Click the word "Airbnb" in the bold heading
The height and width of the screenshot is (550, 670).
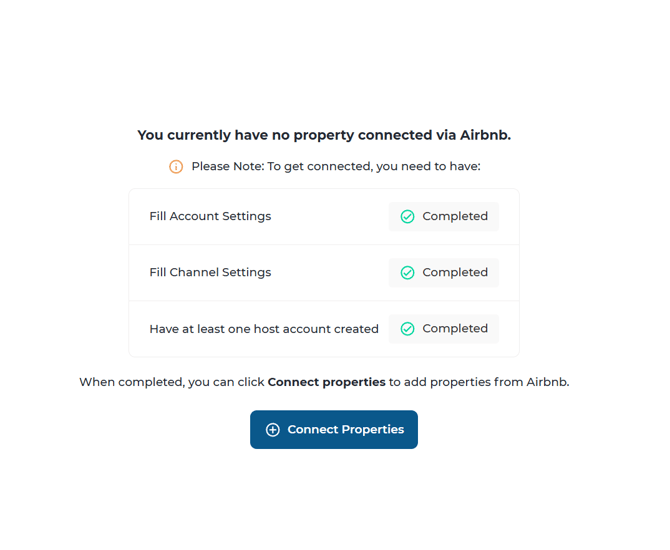coord(485,135)
